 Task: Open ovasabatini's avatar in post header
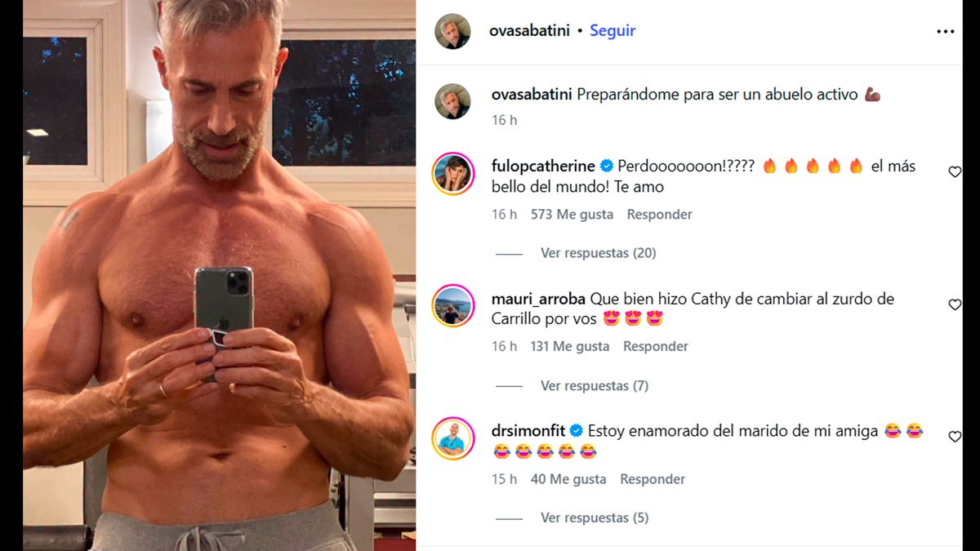pos(452,31)
